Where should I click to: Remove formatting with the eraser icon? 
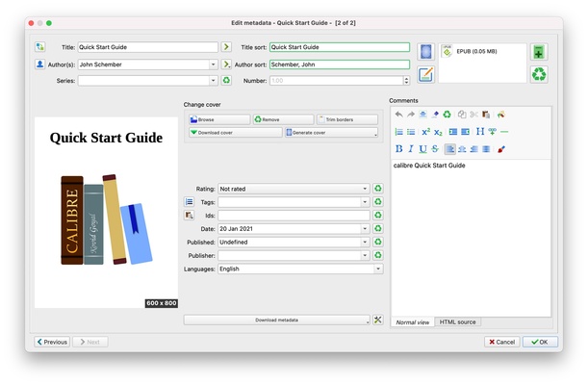[x=435, y=115]
